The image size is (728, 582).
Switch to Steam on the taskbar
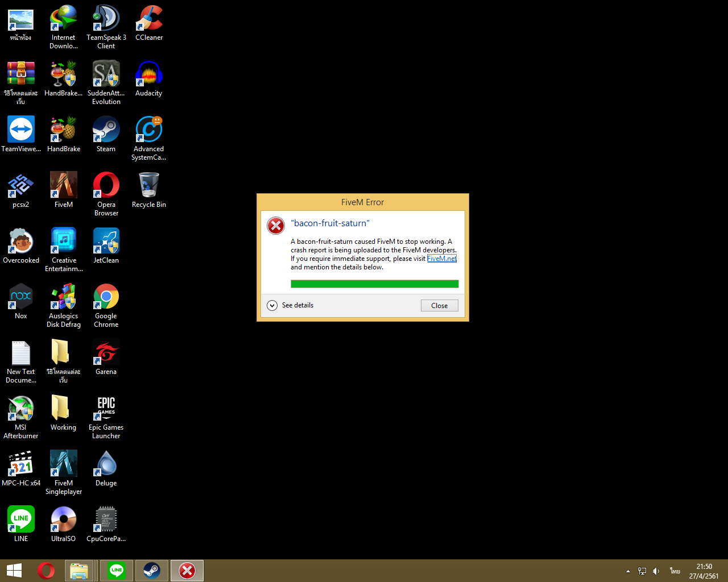pos(152,571)
